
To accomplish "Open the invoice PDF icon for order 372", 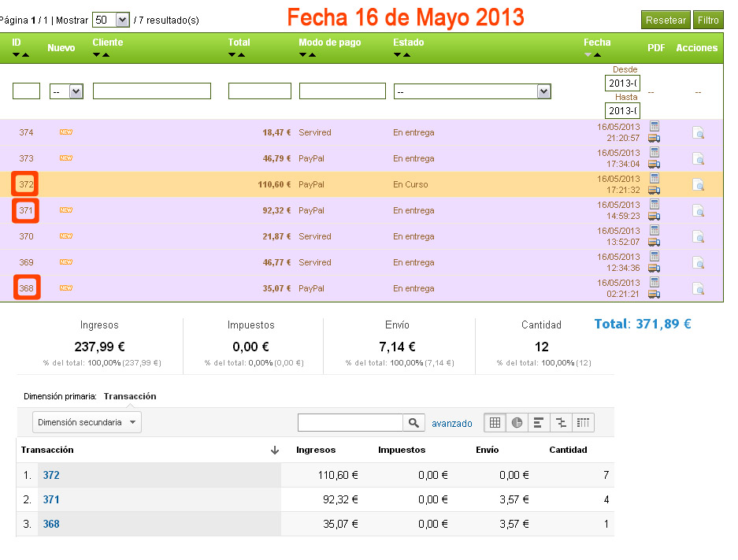I will tap(655, 178).
